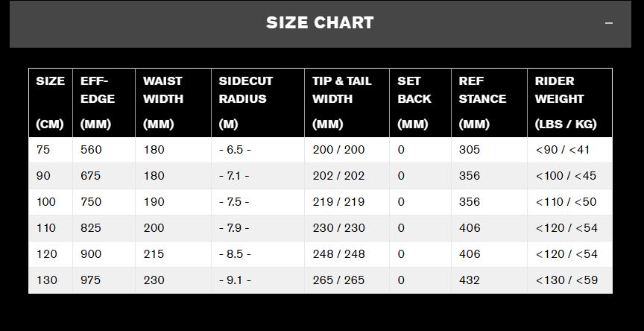Collapse the Size Chart minus icon
This screenshot has width=644, height=331.
tap(609, 23)
